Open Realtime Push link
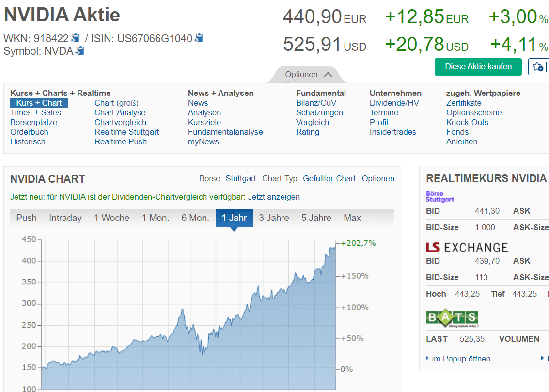This screenshot has height=392, width=549. 121,142
